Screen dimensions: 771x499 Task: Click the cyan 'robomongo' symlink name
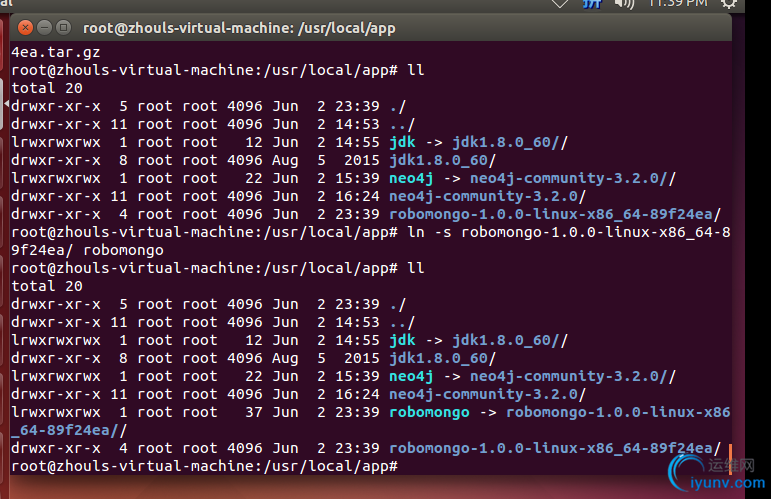(429, 412)
